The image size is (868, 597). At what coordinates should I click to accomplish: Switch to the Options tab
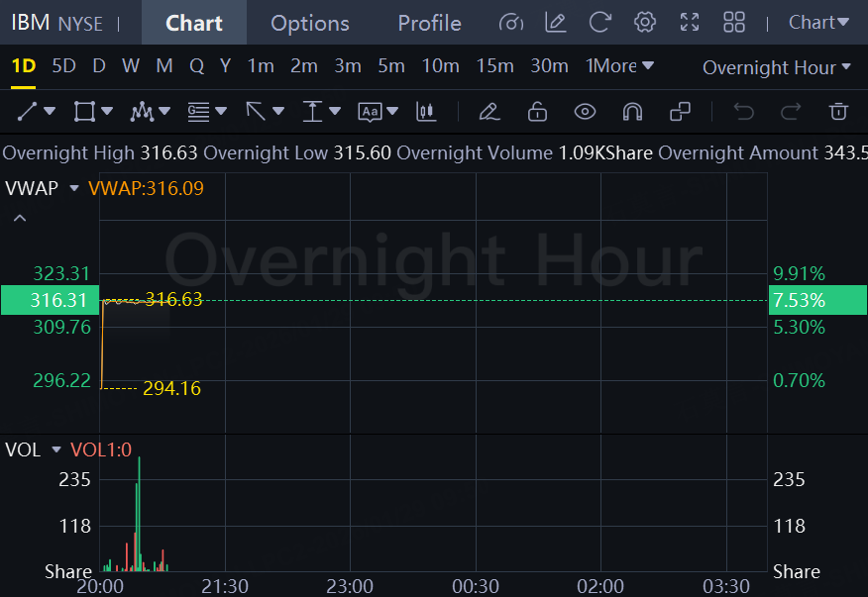point(309,23)
